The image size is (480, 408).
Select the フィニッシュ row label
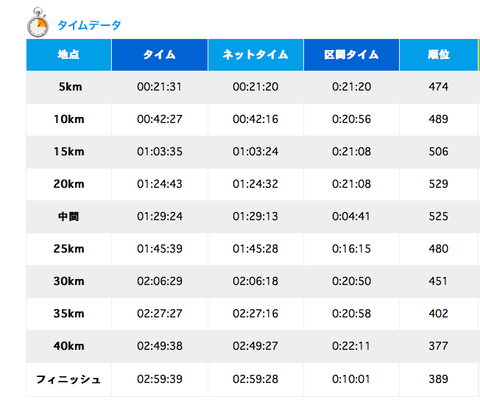tap(68, 379)
